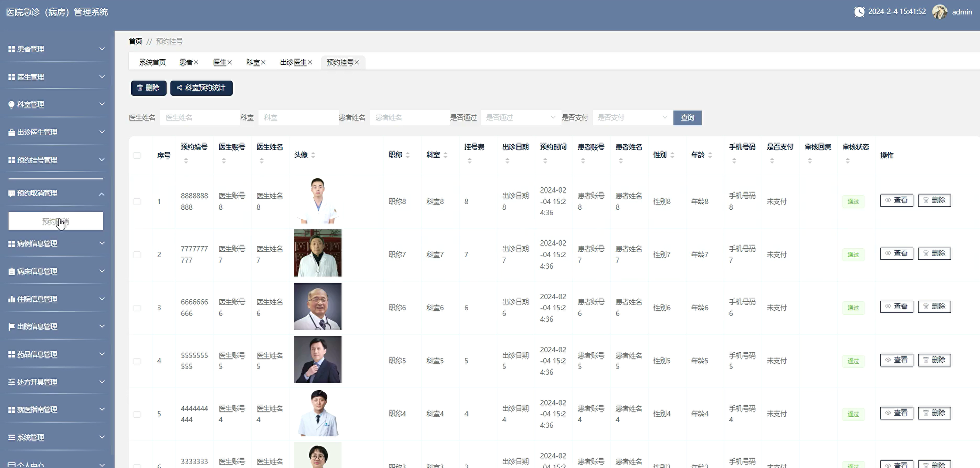Click 查看 for row 8888888888

[896, 200]
